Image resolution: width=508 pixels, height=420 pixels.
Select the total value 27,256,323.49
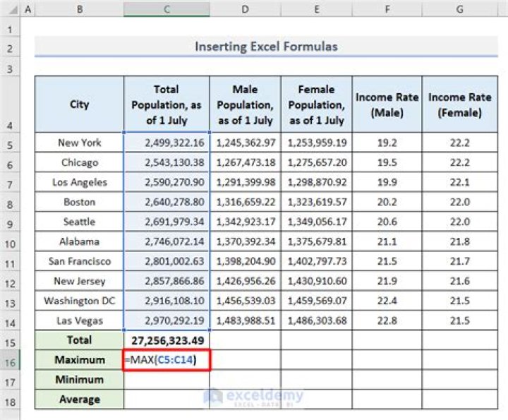tap(167, 340)
